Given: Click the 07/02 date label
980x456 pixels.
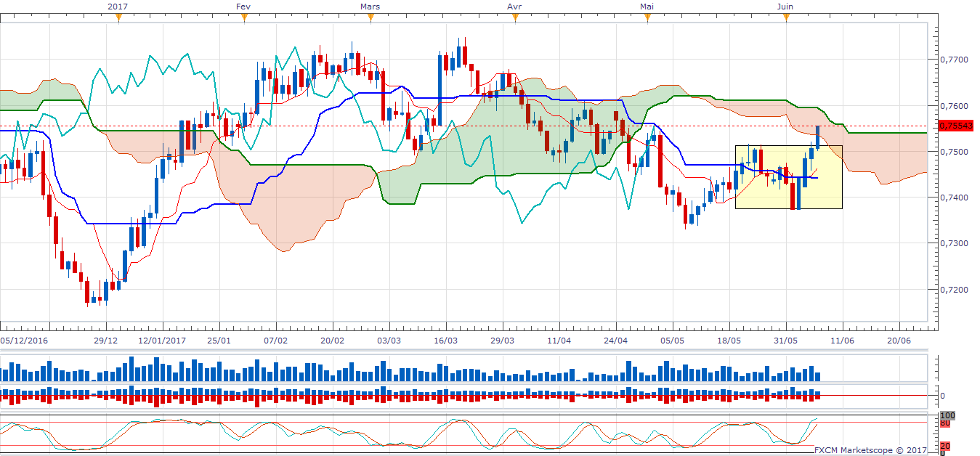Looking at the screenshot, I should pos(276,339).
